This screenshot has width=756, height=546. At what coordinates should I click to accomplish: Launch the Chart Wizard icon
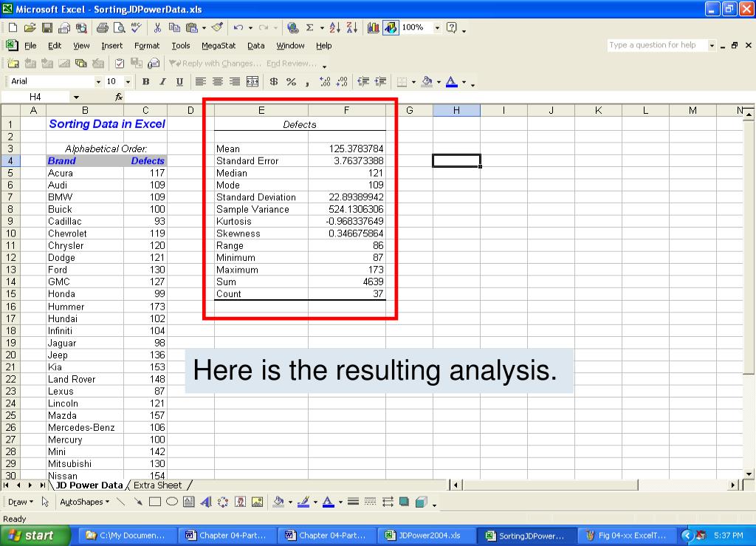tap(373, 27)
